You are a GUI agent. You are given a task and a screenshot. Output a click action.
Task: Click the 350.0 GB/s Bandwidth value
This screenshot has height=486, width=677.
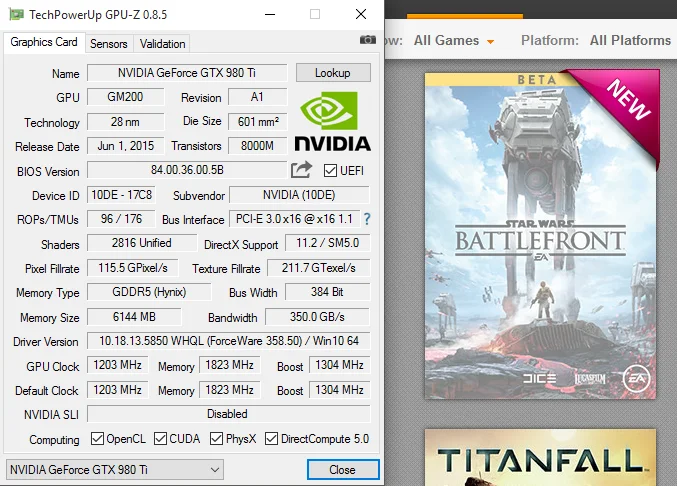coord(317,317)
